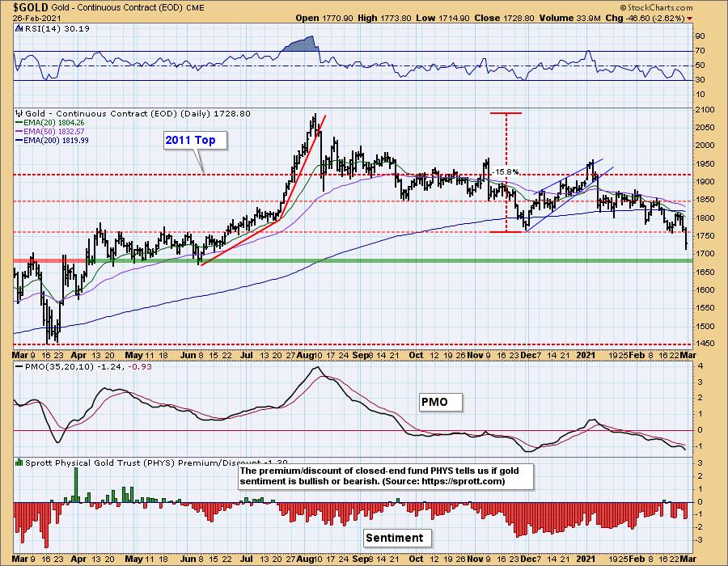
Task: Click the red down arrow after Chg value
Action: coord(689,19)
